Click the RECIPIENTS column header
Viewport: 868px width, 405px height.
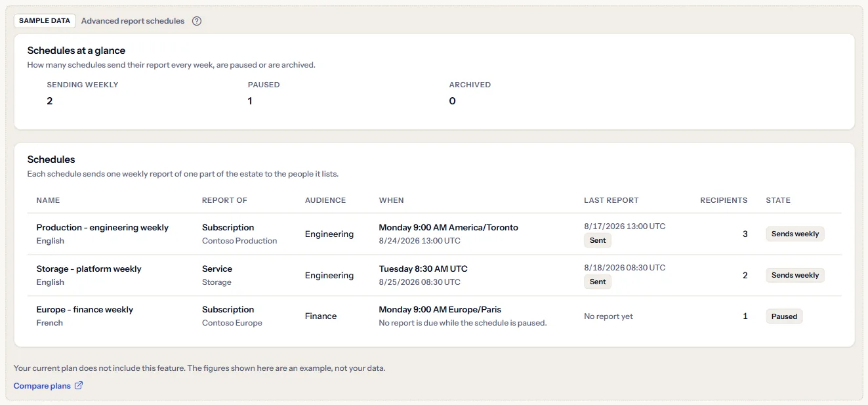(724, 200)
